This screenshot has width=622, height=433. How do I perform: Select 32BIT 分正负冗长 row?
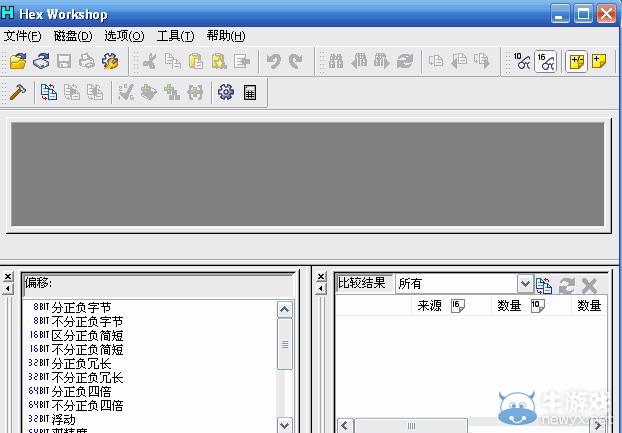150,364
